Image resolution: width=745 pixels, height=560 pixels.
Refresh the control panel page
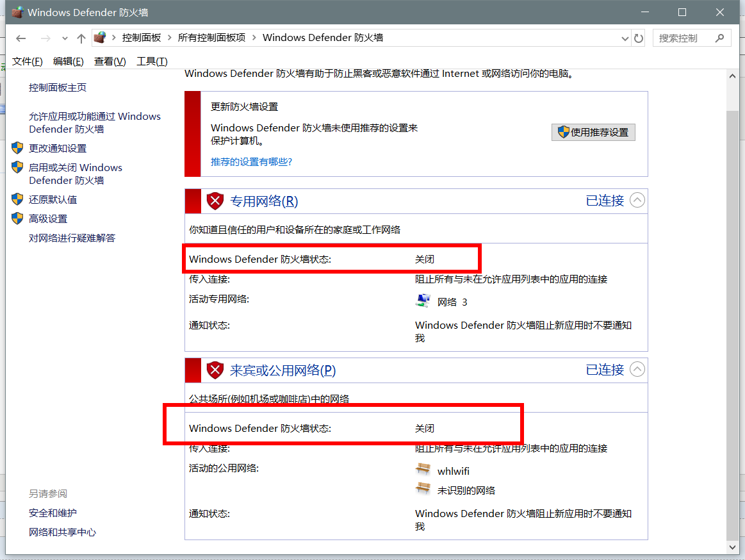(x=639, y=38)
